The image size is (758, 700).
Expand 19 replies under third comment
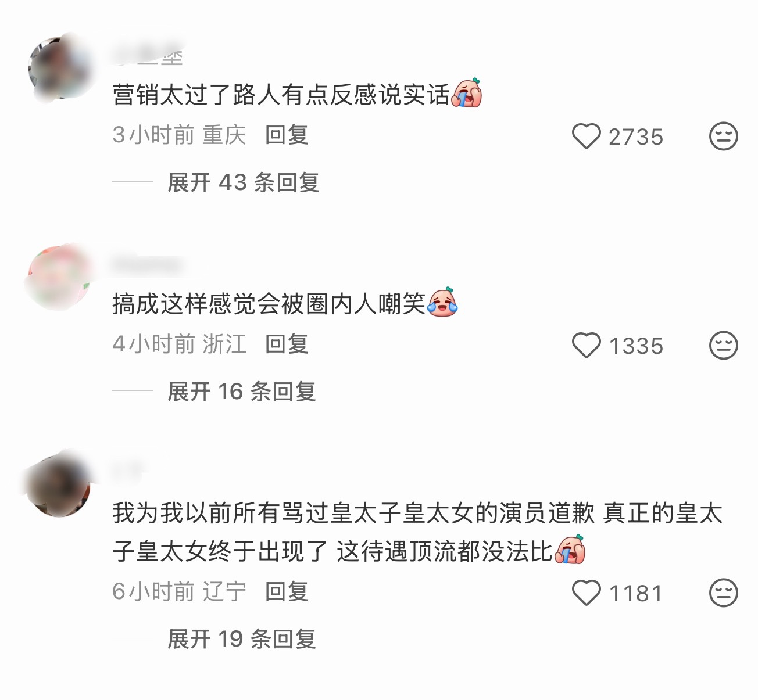241,639
